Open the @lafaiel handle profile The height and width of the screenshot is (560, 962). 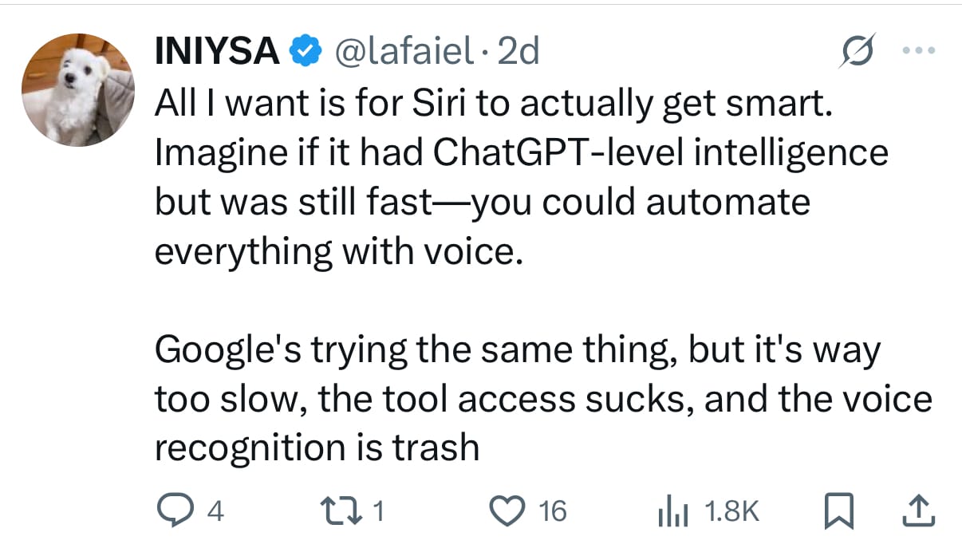click(404, 52)
